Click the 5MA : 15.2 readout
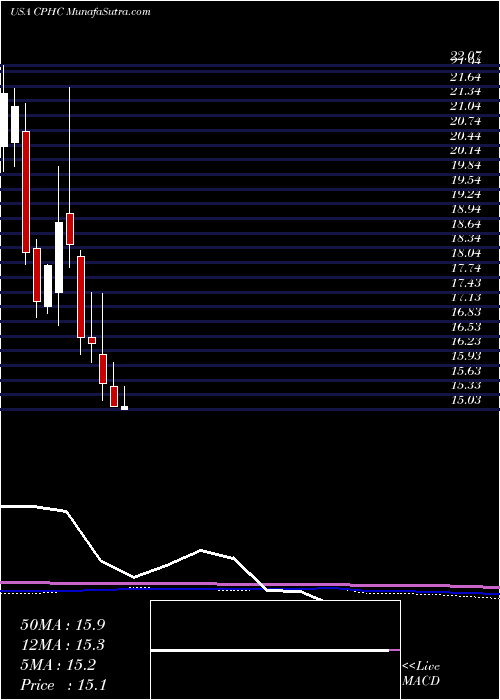The height and width of the screenshot is (700, 500). (x=58, y=665)
